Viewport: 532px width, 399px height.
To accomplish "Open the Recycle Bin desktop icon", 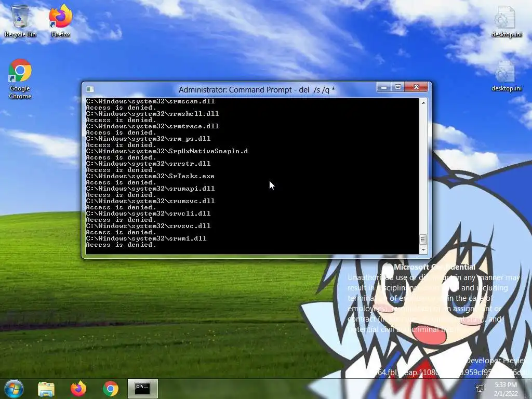I will click(x=20, y=21).
